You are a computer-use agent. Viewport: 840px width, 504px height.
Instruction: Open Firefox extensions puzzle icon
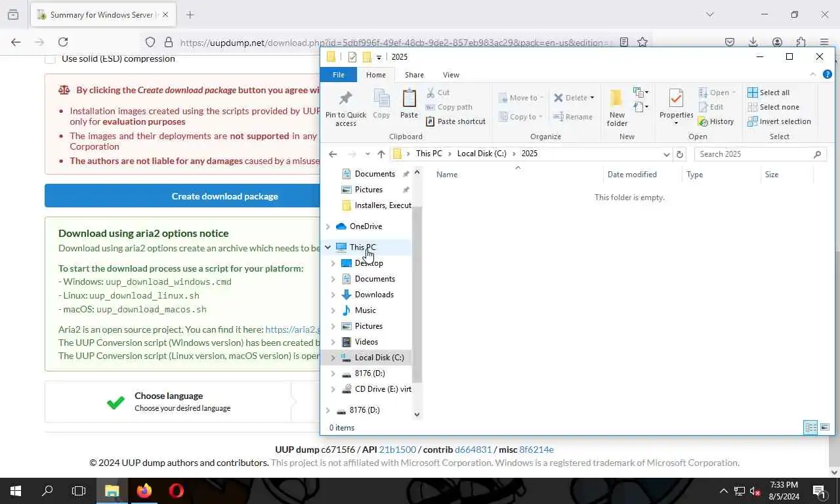tap(801, 42)
